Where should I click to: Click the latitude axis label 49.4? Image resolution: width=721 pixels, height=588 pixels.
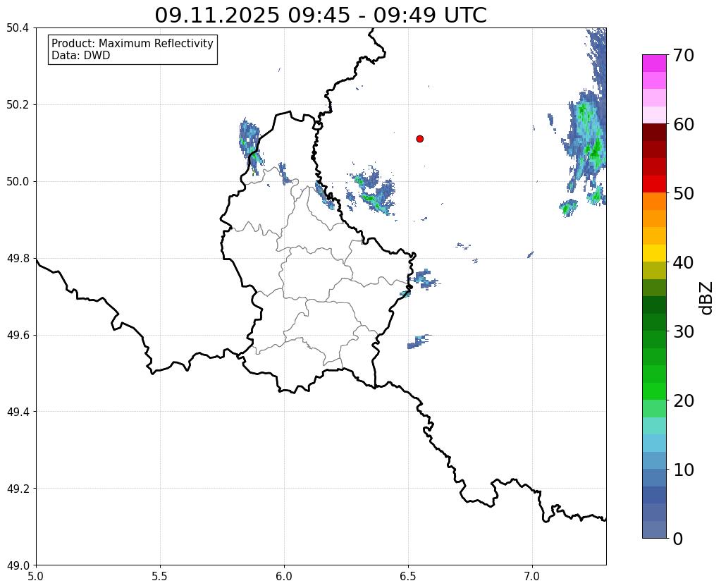coord(18,412)
